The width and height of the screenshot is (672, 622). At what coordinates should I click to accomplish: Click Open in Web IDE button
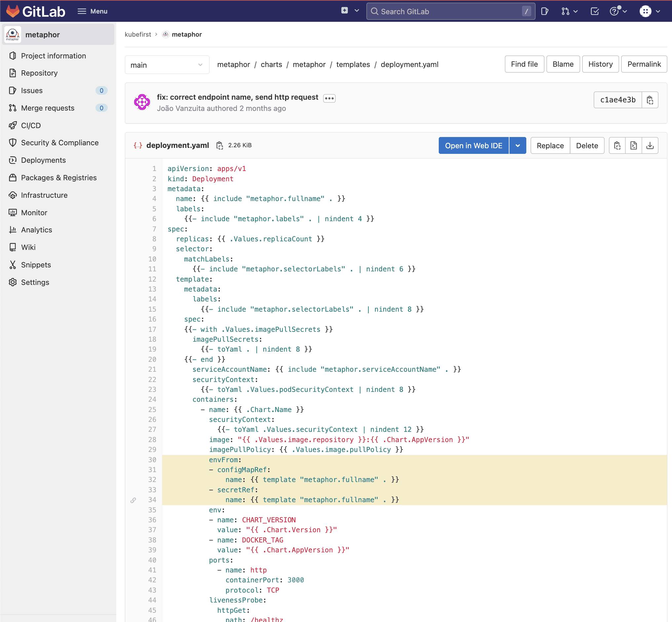point(473,145)
